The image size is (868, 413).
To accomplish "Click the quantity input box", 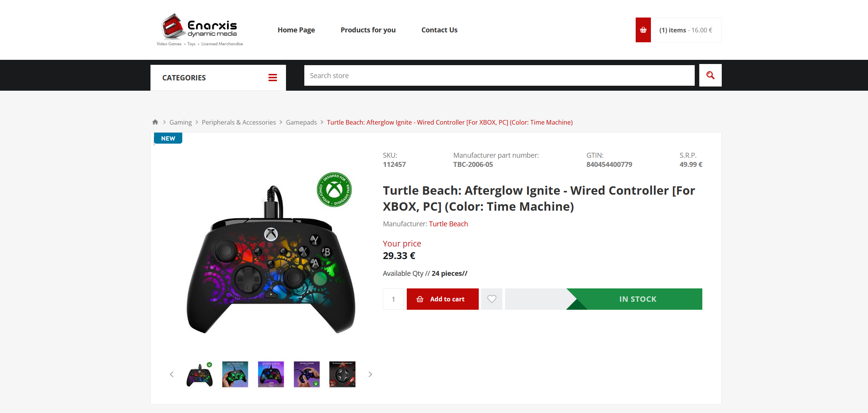I will click(393, 299).
